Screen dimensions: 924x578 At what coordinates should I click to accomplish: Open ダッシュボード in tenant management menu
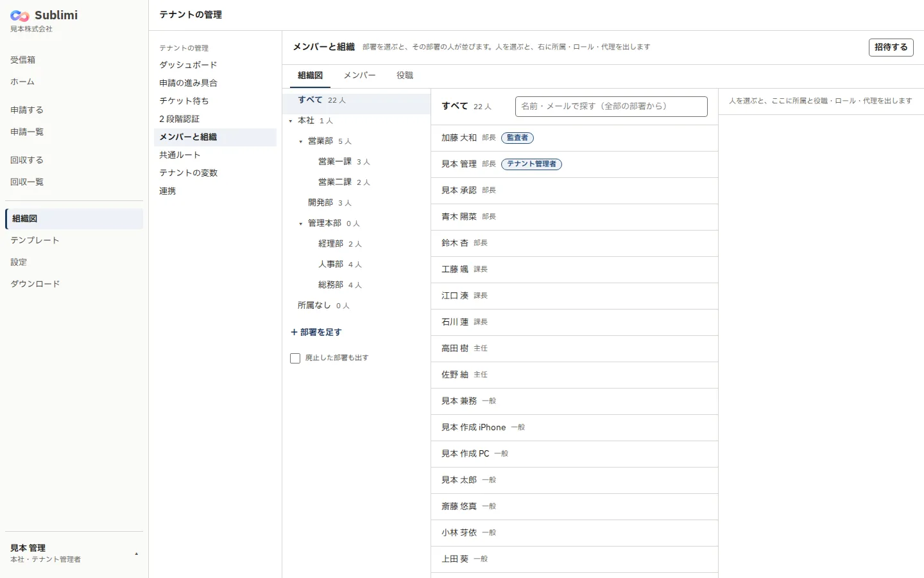215,65
